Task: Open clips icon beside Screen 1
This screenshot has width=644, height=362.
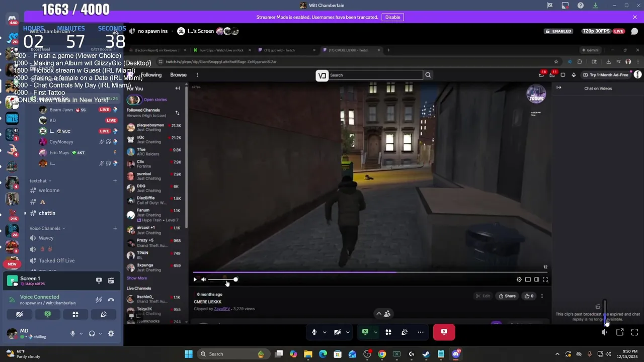Action: click(x=111, y=281)
